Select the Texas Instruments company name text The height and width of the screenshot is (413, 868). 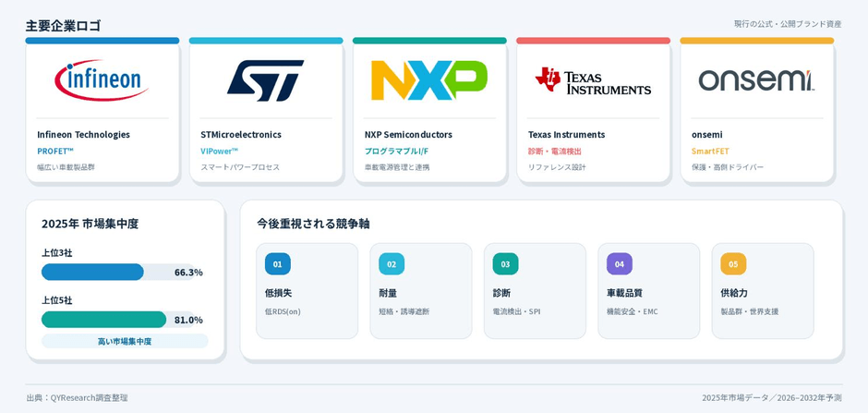click(x=566, y=135)
